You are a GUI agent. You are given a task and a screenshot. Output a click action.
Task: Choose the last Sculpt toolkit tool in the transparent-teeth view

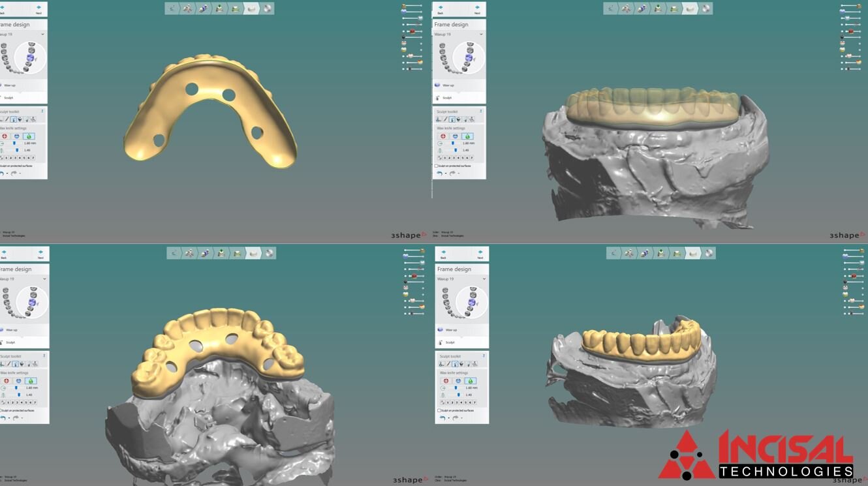click(x=473, y=119)
